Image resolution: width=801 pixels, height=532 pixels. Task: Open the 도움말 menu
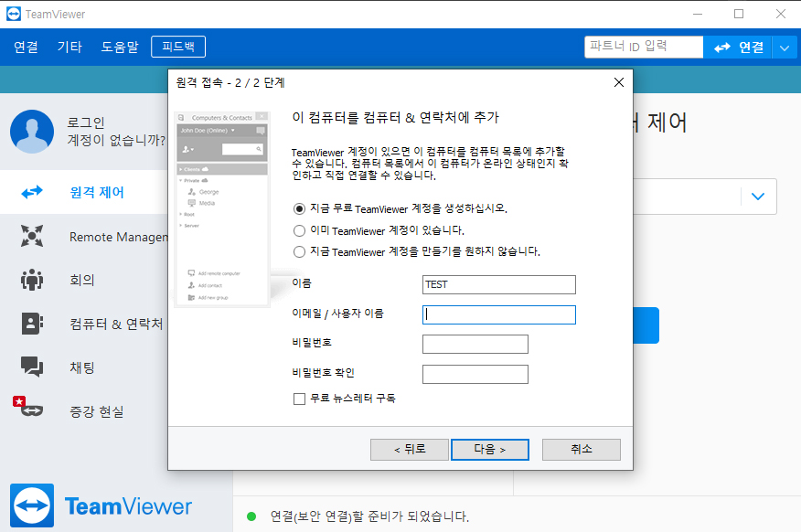pyautogui.click(x=120, y=47)
